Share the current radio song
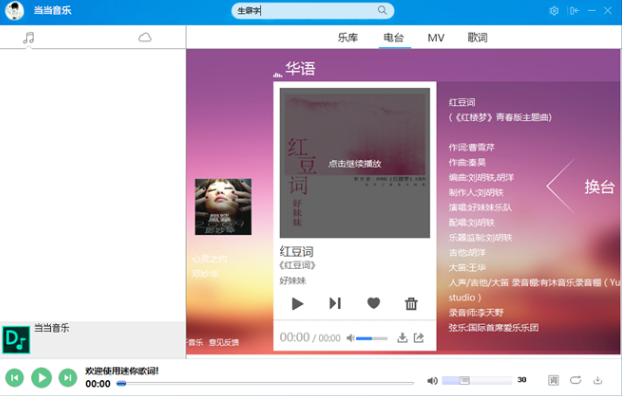622x396 pixels. [x=419, y=338]
